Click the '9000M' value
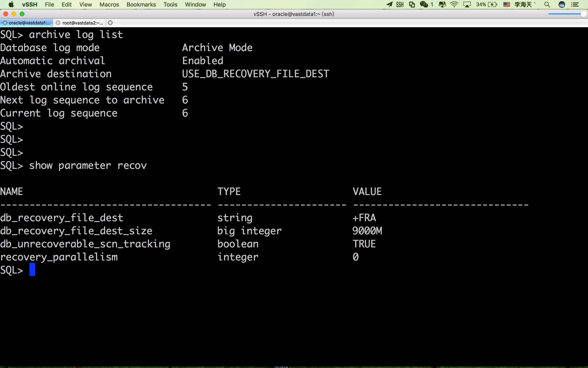 click(x=367, y=231)
